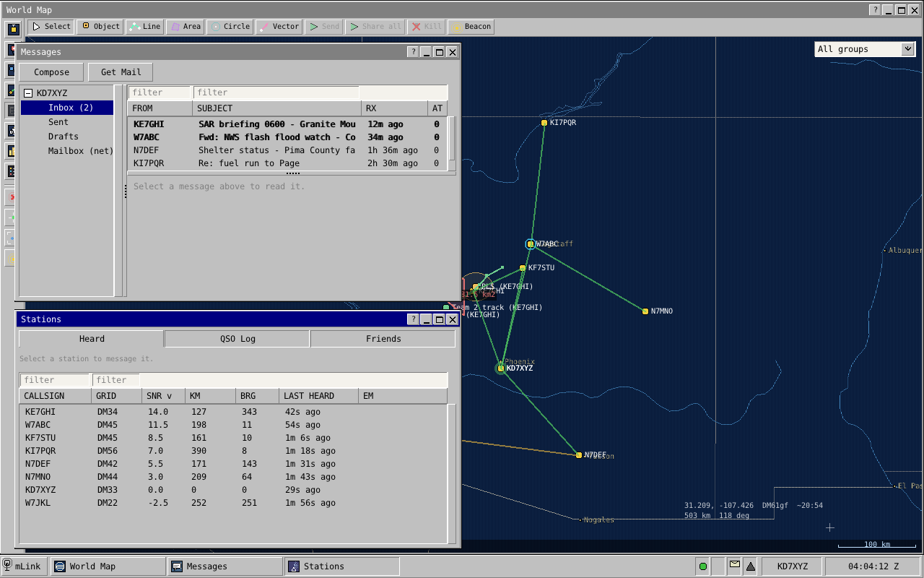Click the Compose button
The width and height of the screenshot is (924, 578).
pos(52,72)
